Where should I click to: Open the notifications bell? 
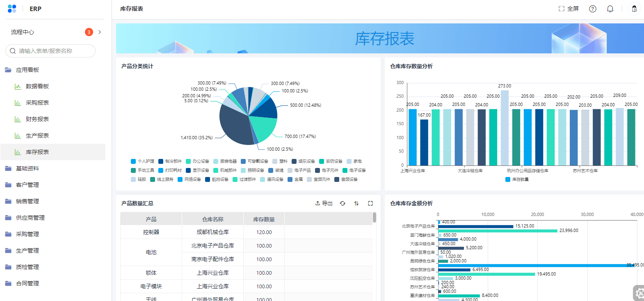click(610, 9)
